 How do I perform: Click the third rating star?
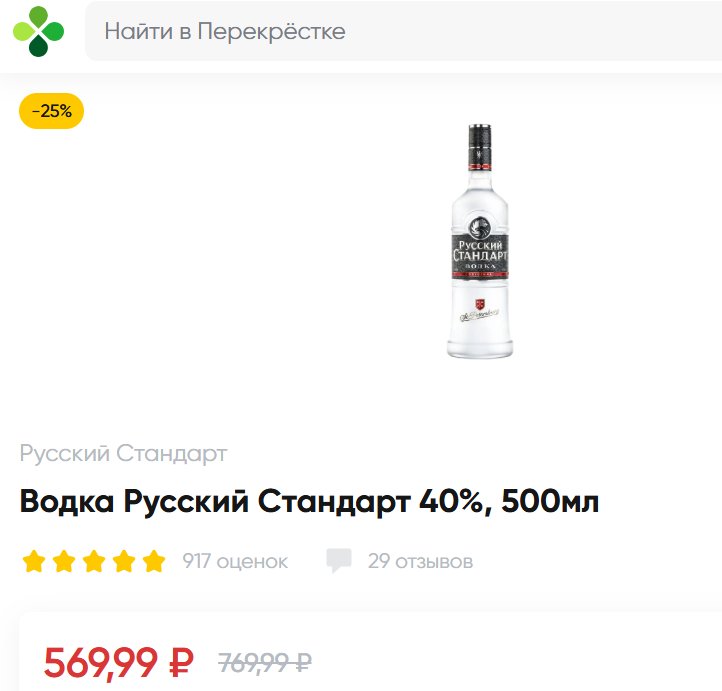(x=94, y=561)
